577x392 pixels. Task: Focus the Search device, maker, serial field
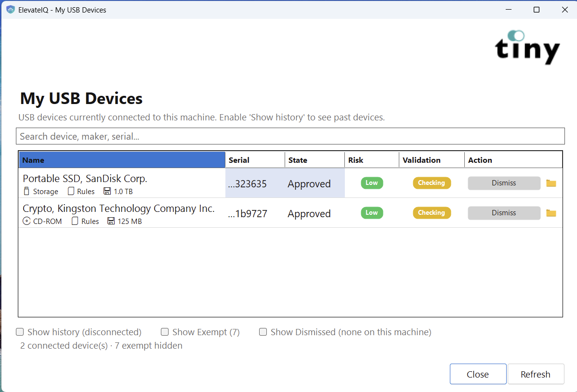[290, 136]
